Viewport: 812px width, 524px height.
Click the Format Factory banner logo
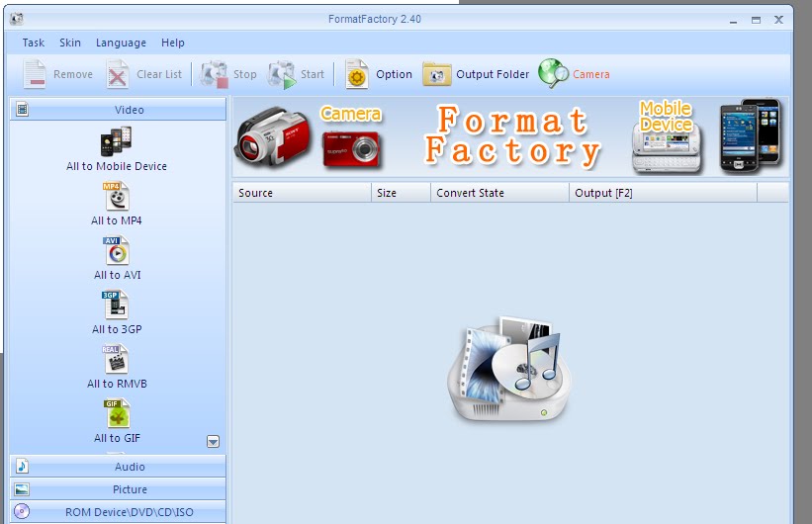512,135
